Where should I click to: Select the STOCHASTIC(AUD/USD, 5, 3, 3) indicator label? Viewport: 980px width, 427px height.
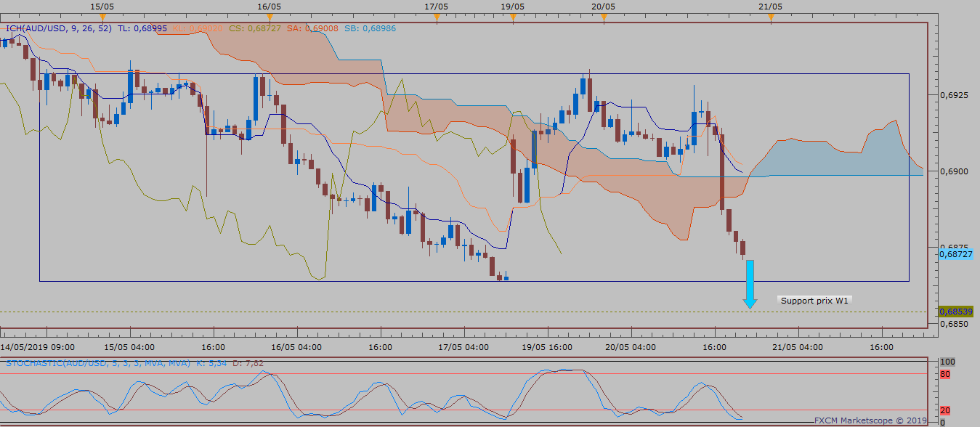tap(98, 362)
